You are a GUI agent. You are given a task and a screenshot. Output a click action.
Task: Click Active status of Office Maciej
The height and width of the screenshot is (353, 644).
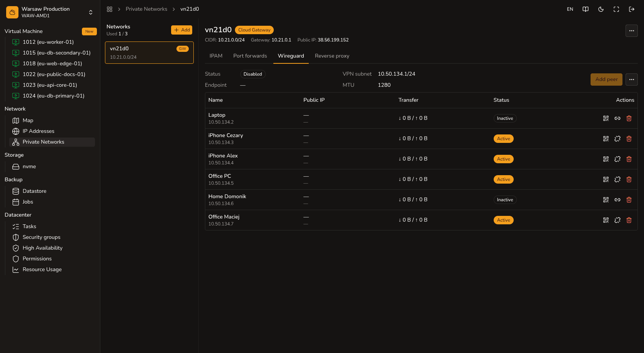point(503,220)
